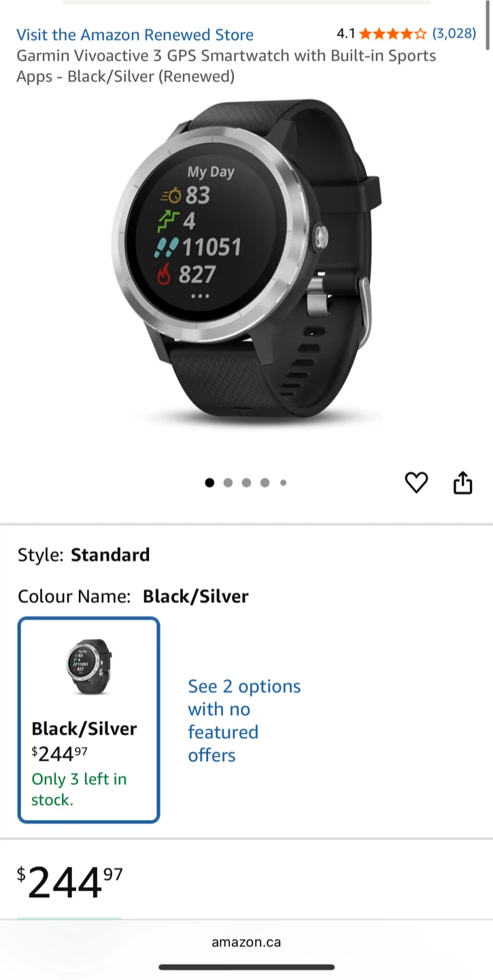Click the star rating icons

tap(393, 33)
